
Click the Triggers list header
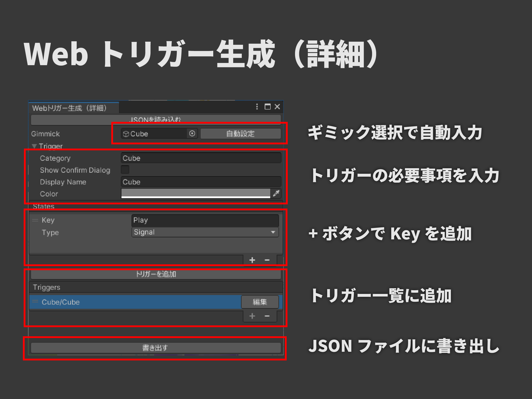coord(156,287)
